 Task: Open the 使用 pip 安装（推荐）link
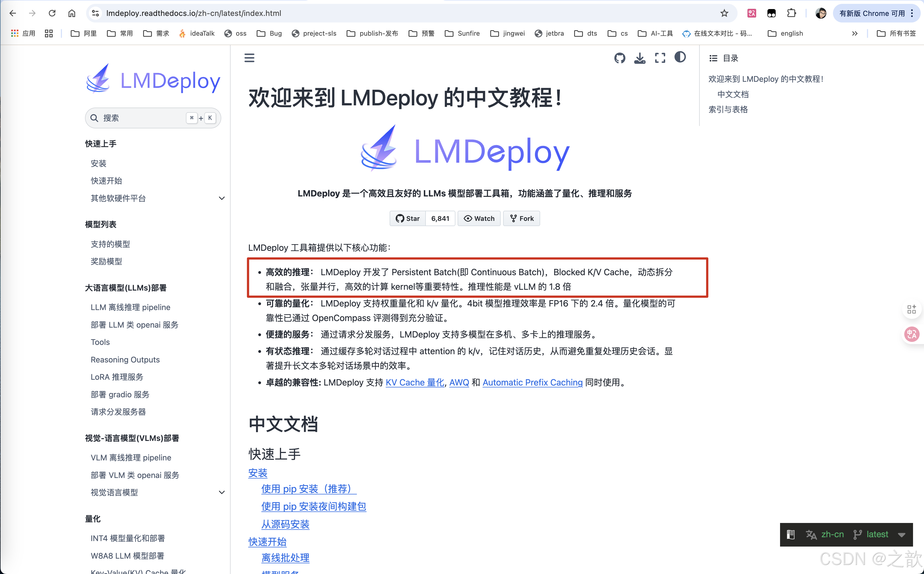[x=309, y=489]
